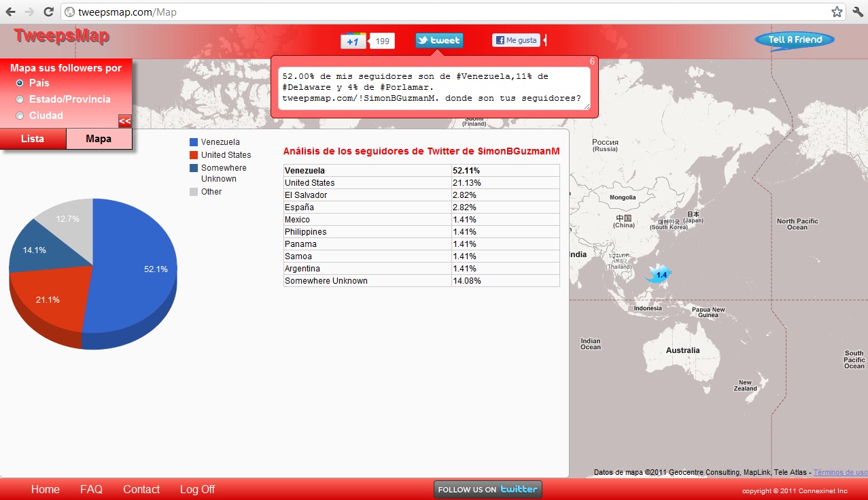Click the browser forward arrow
The image size is (868, 500).
29,12
